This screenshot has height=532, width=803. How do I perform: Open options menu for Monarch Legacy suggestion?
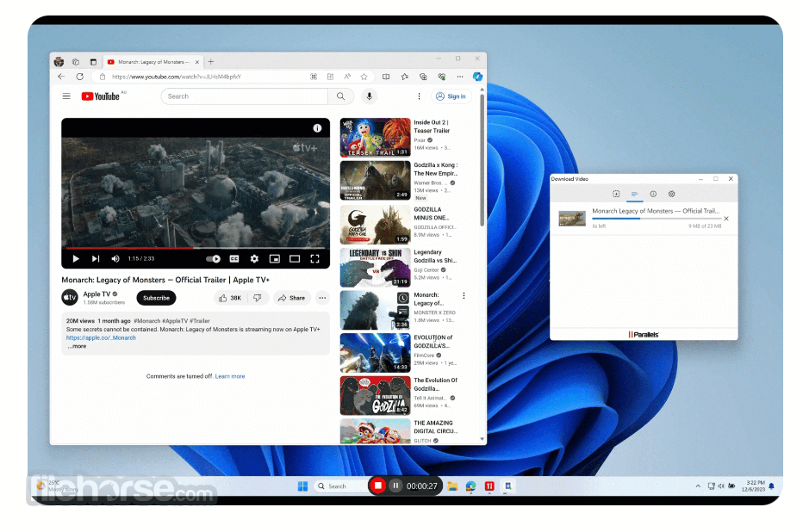point(464,295)
